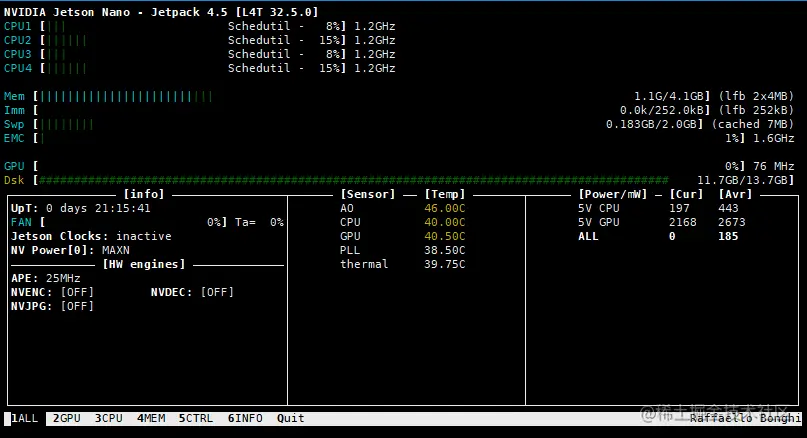
Task: Click the 1.6GHz EMC frequency
Action: pyautogui.click(x=774, y=138)
